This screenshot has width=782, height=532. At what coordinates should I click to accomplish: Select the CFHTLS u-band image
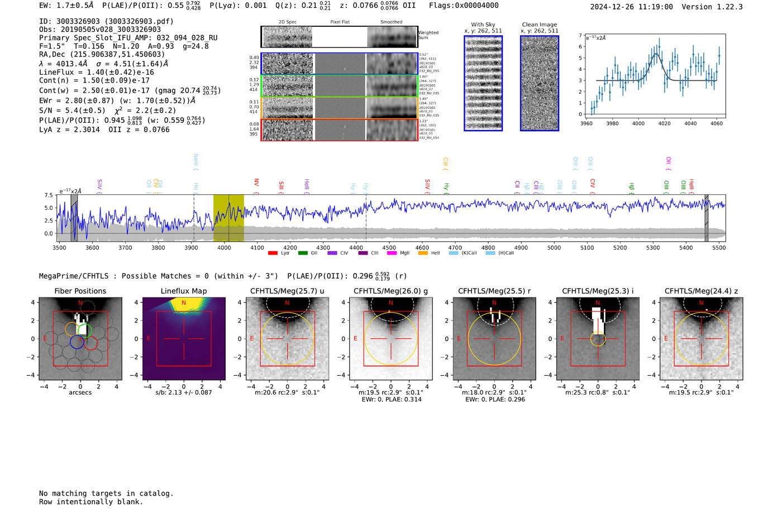pyautogui.click(x=287, y=339)
